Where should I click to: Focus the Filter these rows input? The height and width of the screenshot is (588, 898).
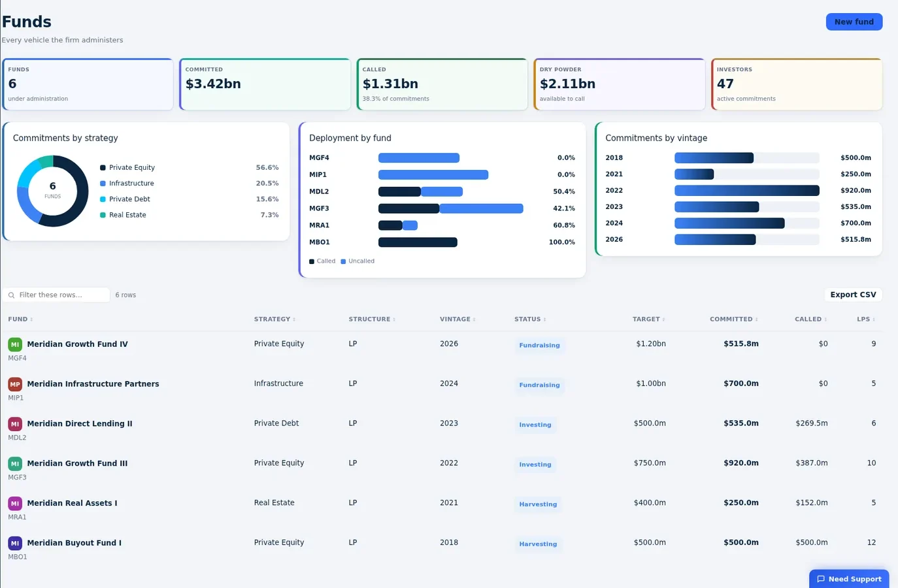[x=56, y=295]
